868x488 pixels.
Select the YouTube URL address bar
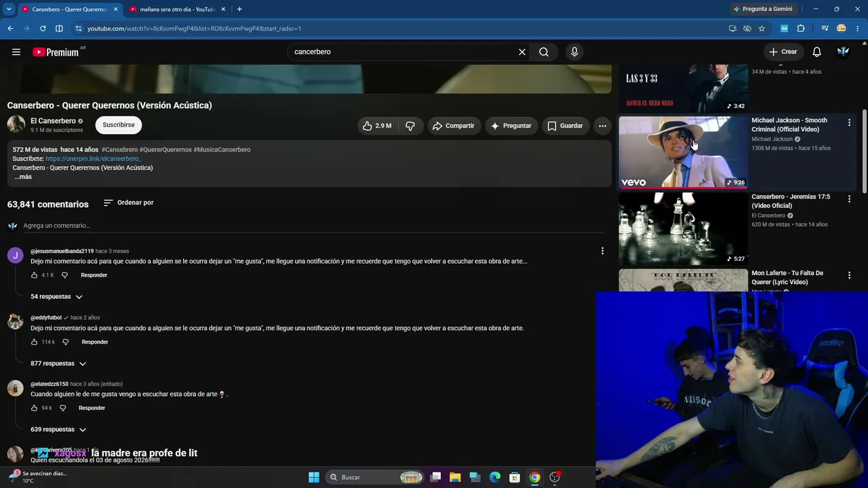tap(400, 28)
